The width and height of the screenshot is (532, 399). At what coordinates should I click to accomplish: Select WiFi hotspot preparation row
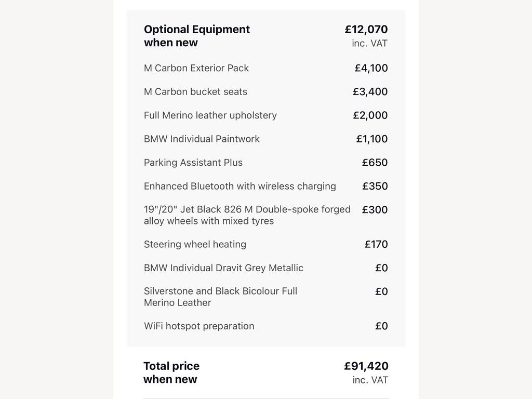click(265, 326)
